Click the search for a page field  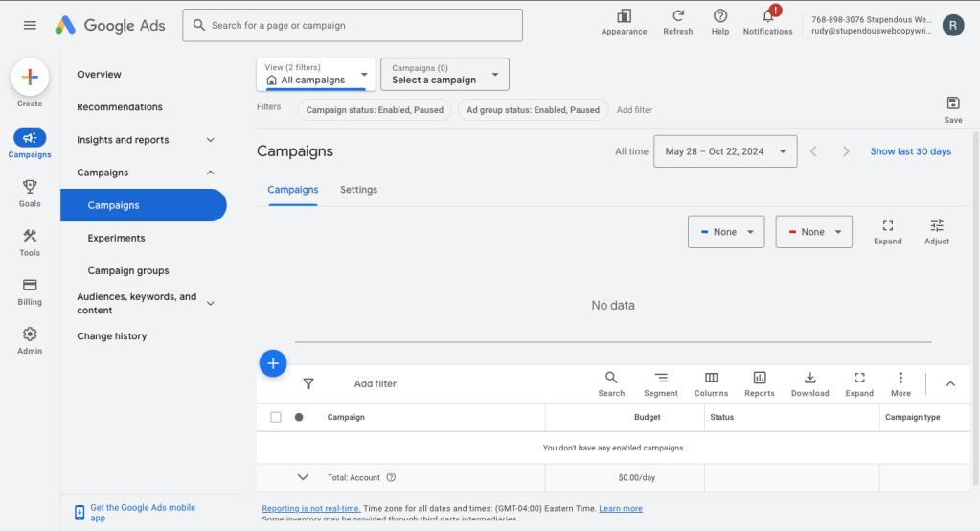pyautogui.click(x=353, y=25)
